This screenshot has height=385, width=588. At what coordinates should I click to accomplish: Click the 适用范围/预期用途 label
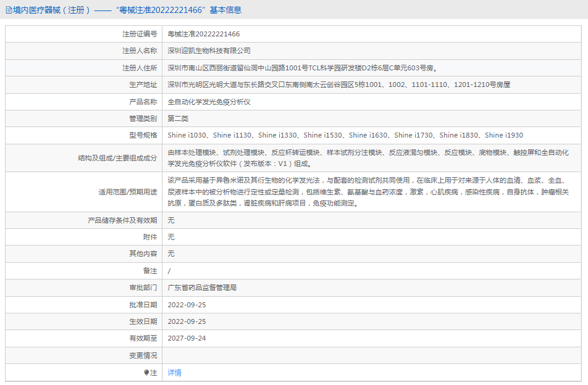(128, 192)
